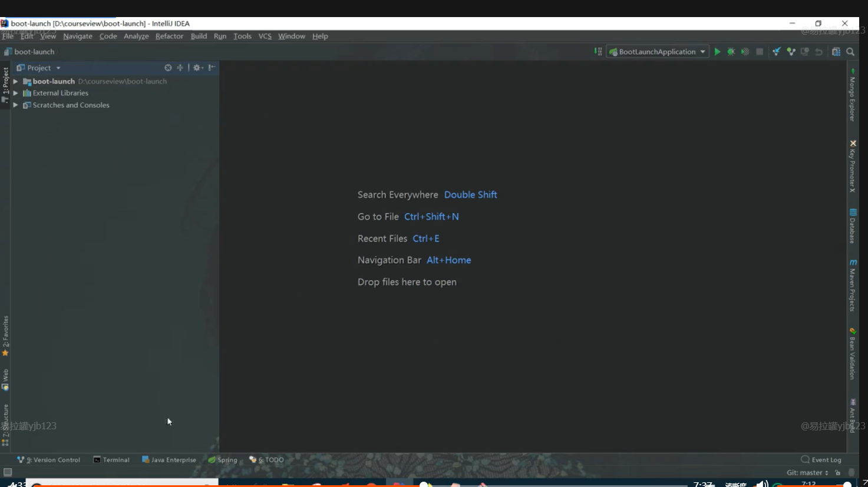Open VCS history compare icon
Screen dimensions: 868x487
point(805,52)
